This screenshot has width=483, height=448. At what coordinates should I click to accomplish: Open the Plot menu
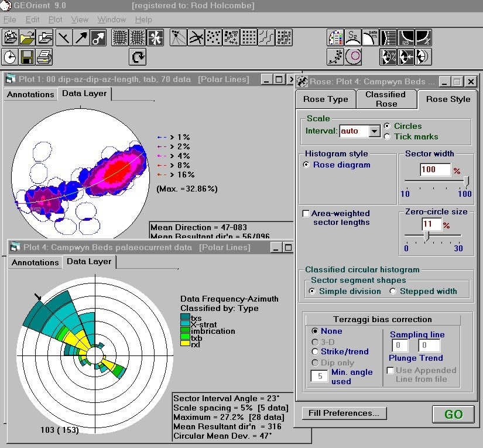[x=56, y=20]
